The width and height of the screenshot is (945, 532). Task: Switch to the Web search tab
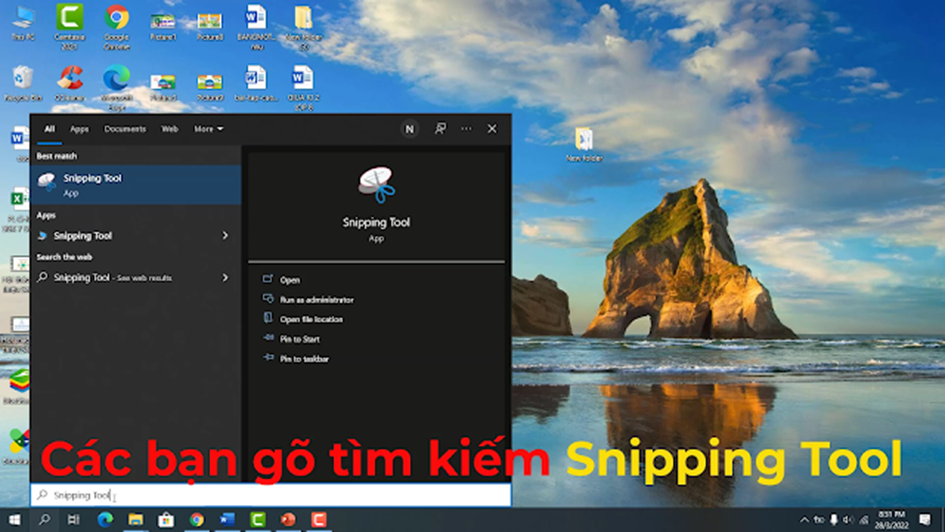[x=169, y=129]
